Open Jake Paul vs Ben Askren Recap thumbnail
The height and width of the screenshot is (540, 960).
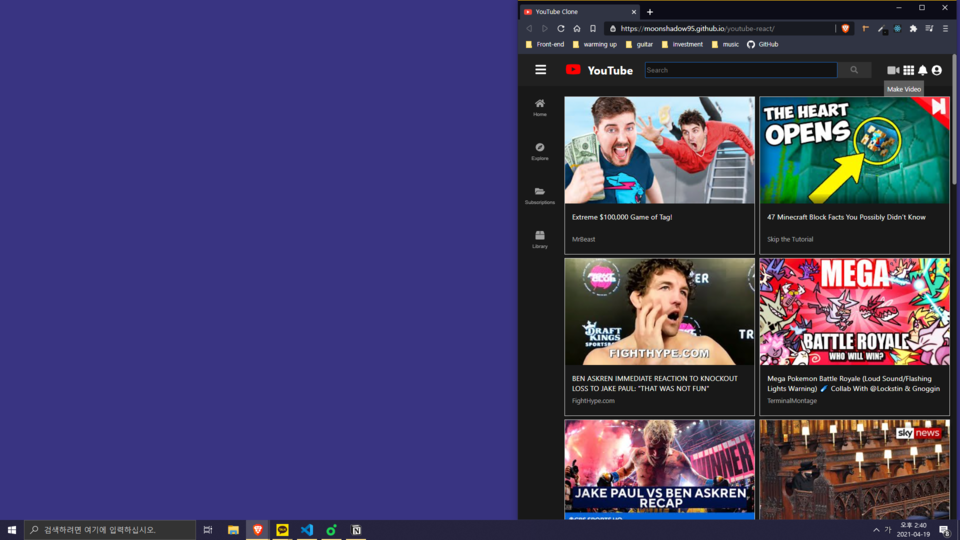click(x=659, y=469)
